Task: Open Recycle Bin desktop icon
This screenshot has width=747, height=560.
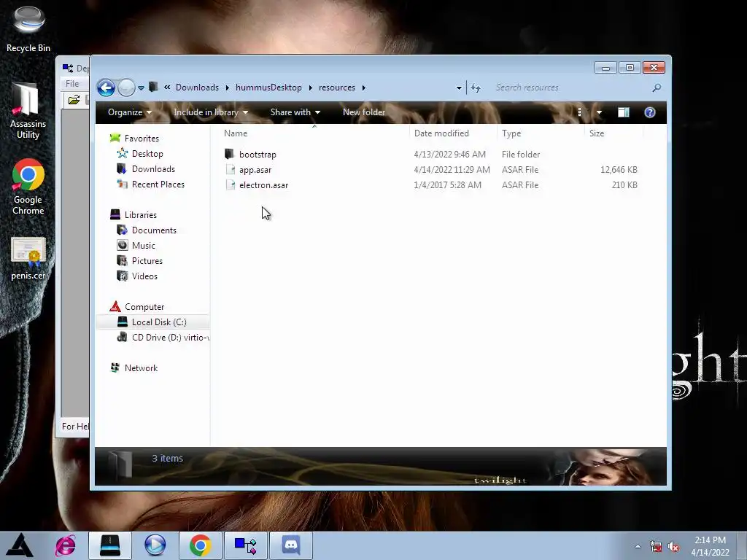Action: tap(28, 29)
